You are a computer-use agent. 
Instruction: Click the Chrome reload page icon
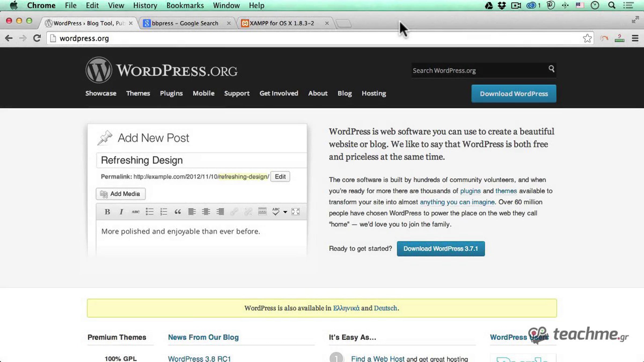coord(37,38)
